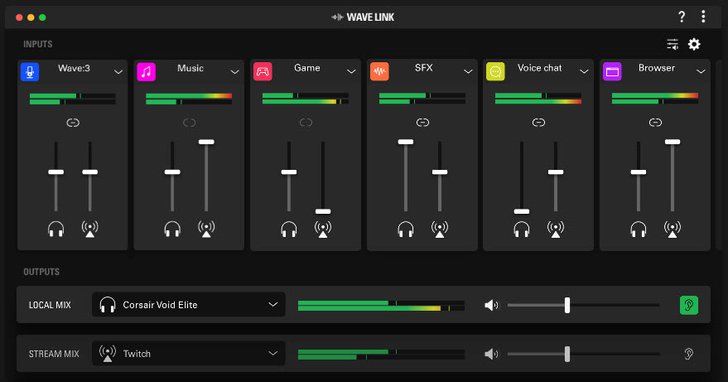The width and height of the screenshot is (728, 382).
Task: Expand the SFX channel dropdown
Action: pyautogui.click(x=468, y=71)
